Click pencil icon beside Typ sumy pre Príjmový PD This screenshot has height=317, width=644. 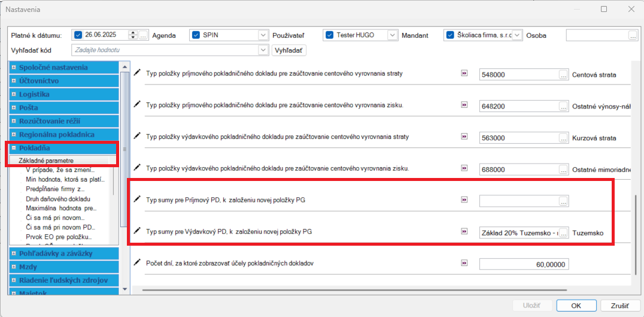[137, 199]
